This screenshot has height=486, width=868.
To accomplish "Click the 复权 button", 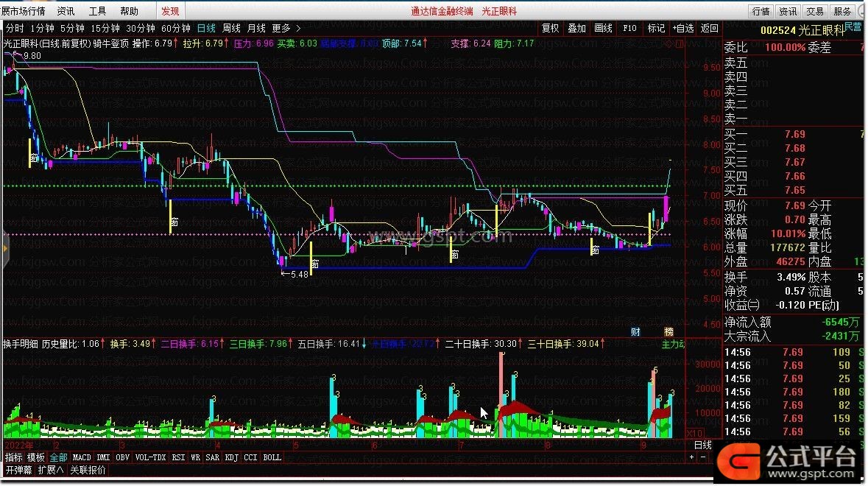I will 550,28.
